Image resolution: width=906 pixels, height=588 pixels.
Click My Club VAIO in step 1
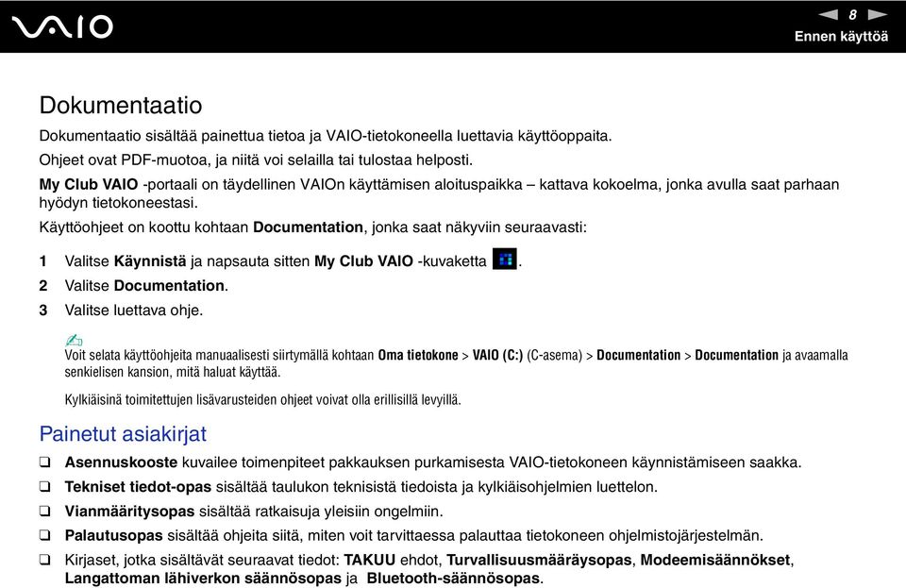coord(363,261)
